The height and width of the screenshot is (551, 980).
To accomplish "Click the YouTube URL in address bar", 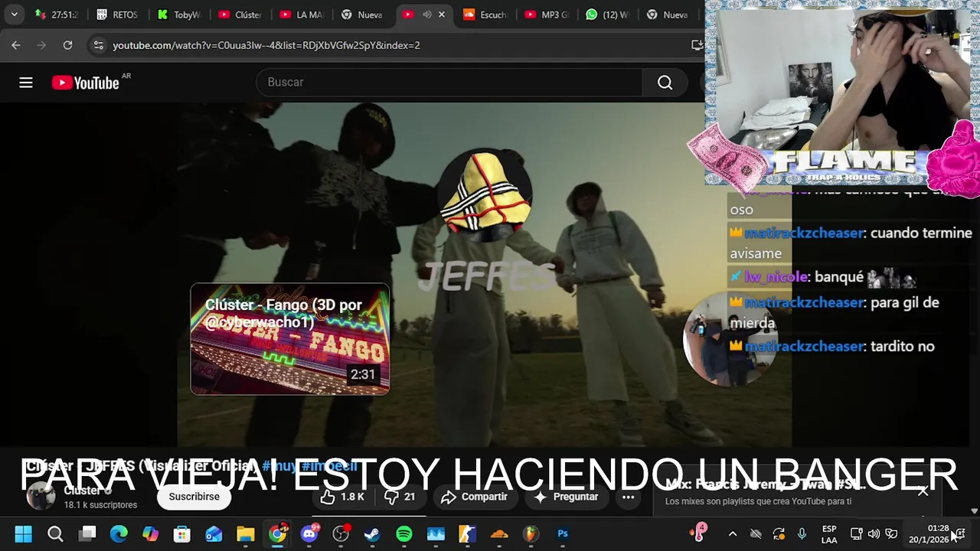I will point(266,45).
